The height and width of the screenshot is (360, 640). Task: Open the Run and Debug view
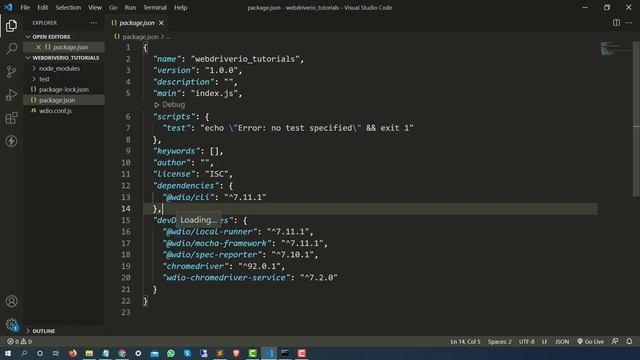11,95
